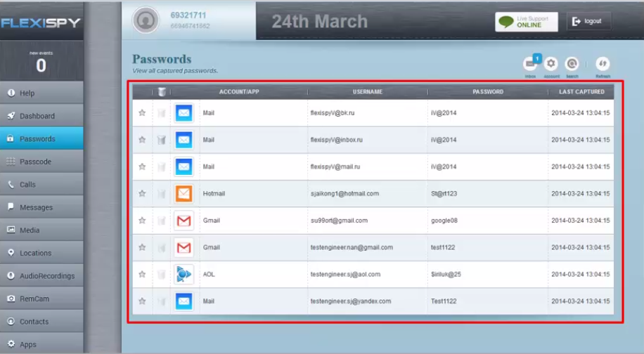The width and height of the screenshot is (644, 354).
Task: Click username testengineer.sj@aol.com
Action: coord(345,274)
